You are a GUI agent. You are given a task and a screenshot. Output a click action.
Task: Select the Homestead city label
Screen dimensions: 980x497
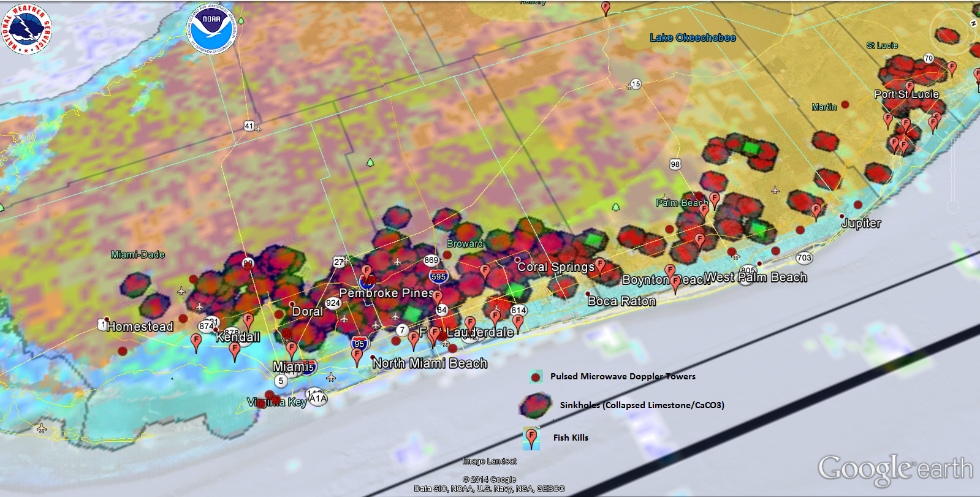coord(140,327)
